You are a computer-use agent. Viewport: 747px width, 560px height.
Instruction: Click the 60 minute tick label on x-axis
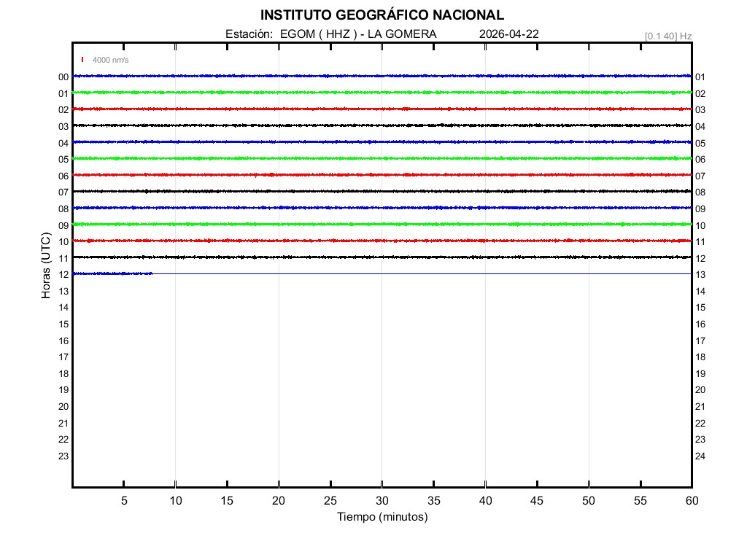click(691, 500)
